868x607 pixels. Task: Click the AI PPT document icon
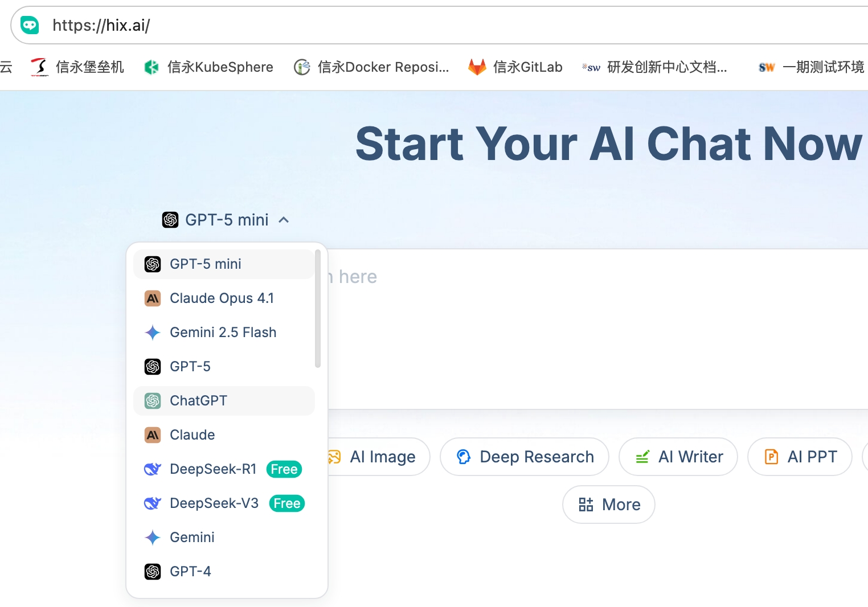771,457
